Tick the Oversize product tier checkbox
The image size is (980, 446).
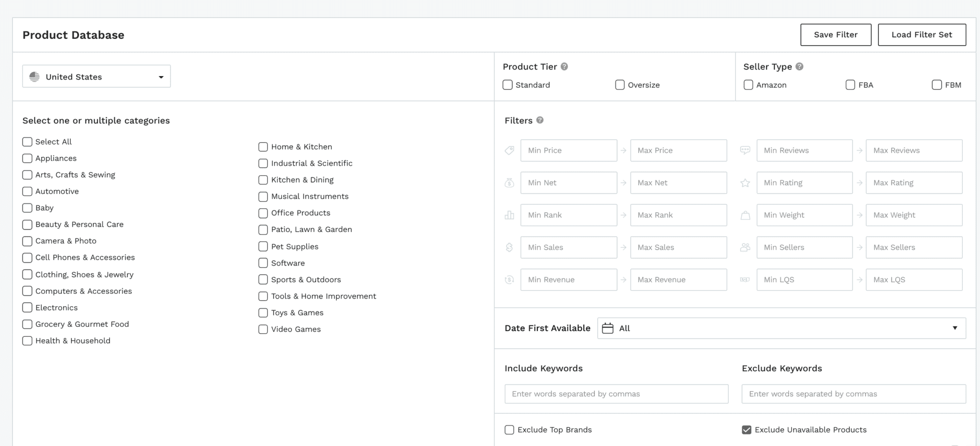pos(620,85)
